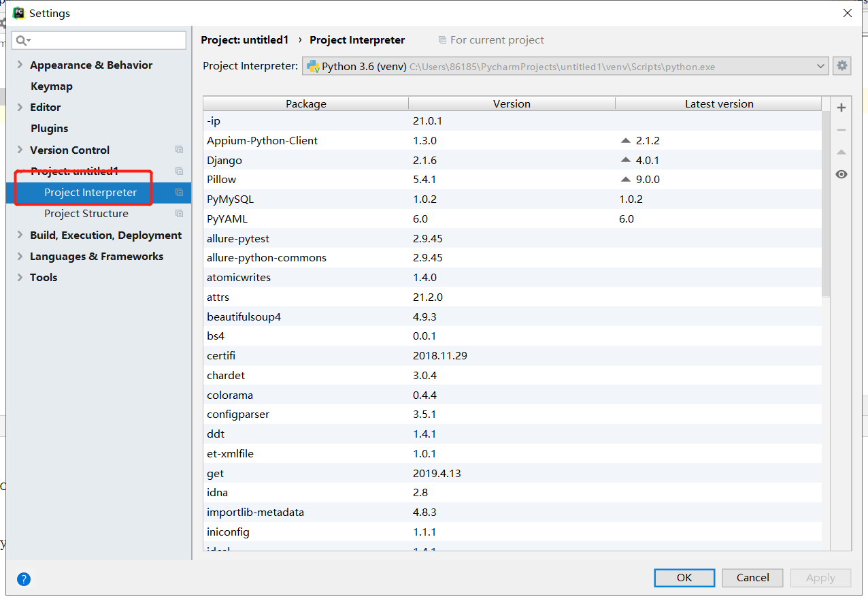The image size is (868, 601).
Task: Select the atomicwrites package row
Action: [512, 277]
